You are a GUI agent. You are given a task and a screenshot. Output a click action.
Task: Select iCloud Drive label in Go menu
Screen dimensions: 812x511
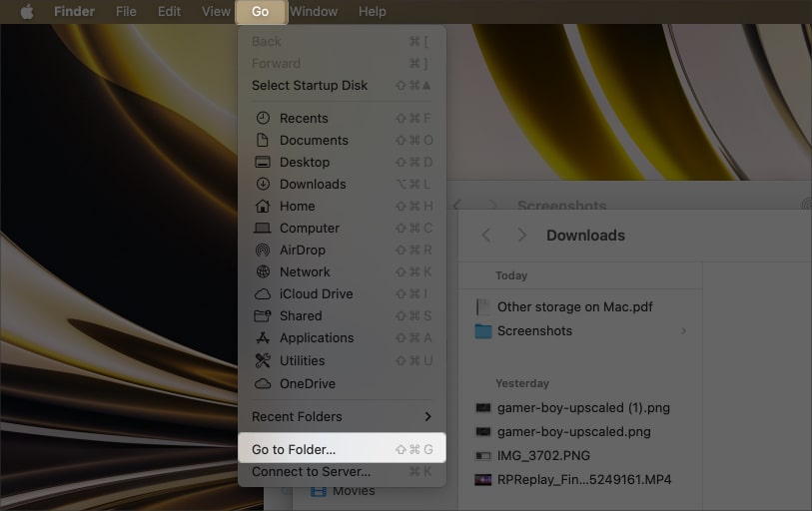tap(317, 294)
